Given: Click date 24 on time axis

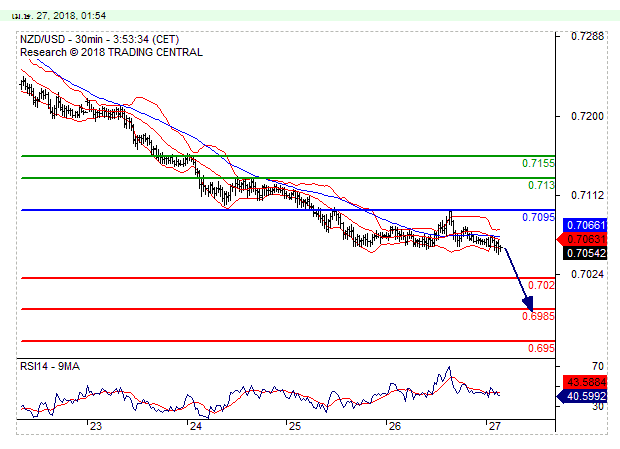Looking at the screenshot, I should click(x=195, y=426).
